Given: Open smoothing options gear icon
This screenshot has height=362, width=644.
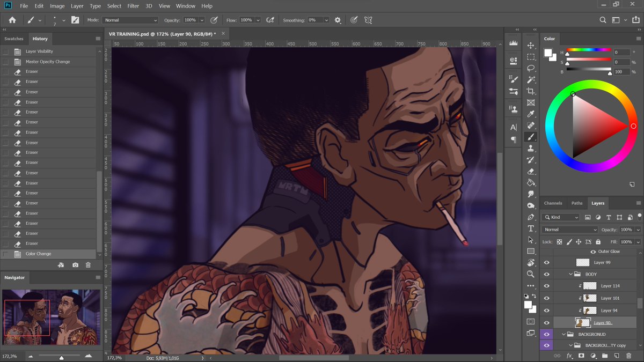Looking at the screenshot, I should [x=338, y=20].
